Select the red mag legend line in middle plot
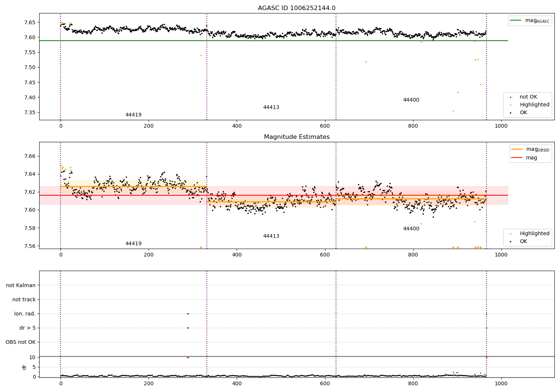This screenshot has height=392, width=560. pos(517,158)
